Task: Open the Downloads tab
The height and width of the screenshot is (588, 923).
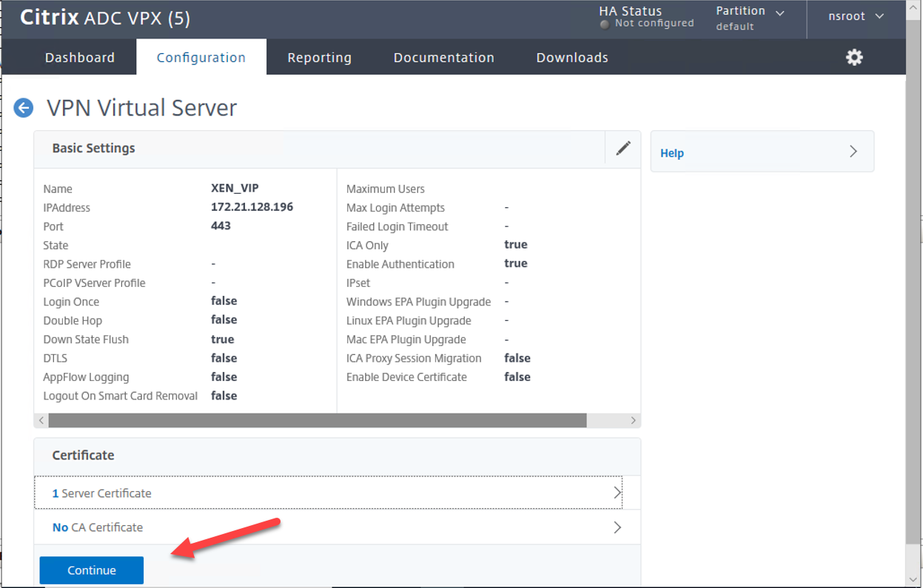Action: click(x=572, y=58)
